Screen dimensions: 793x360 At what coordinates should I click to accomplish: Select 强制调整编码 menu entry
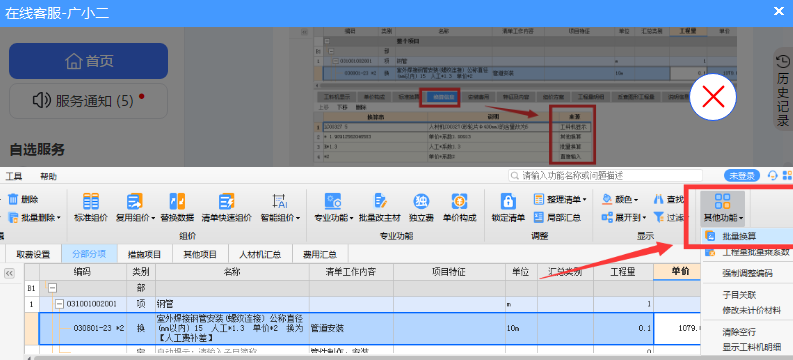click(x=748, y=273)
